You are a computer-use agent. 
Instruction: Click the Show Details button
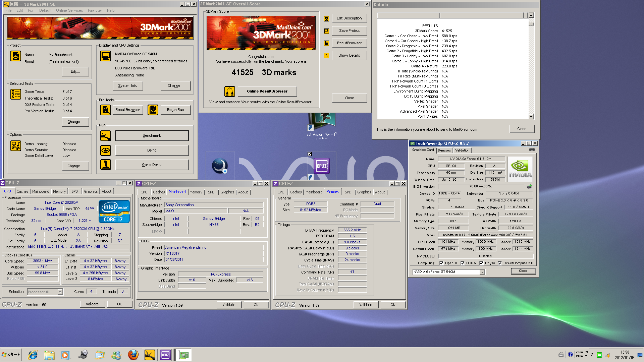coord(349,56)
